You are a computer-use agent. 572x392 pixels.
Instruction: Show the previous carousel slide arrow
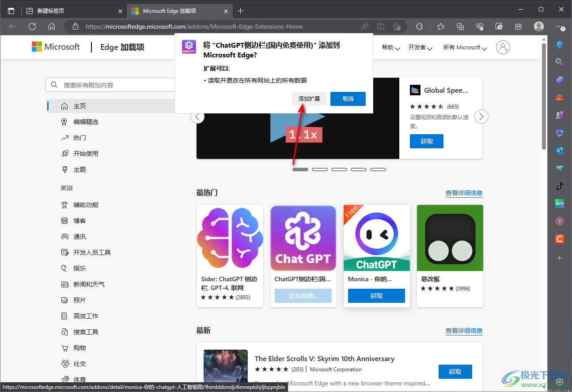pos(197,117)
